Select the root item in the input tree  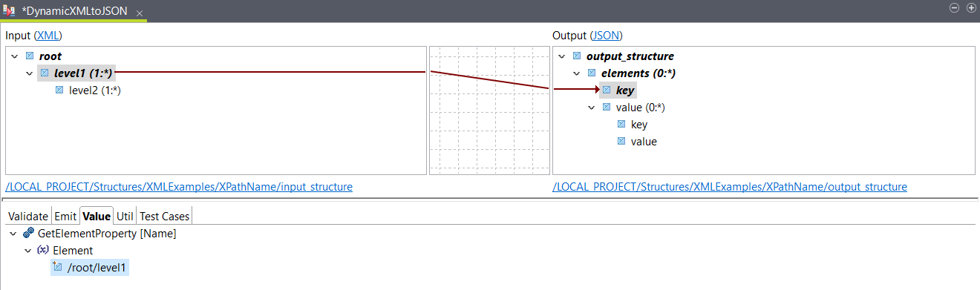click(50, 56)
